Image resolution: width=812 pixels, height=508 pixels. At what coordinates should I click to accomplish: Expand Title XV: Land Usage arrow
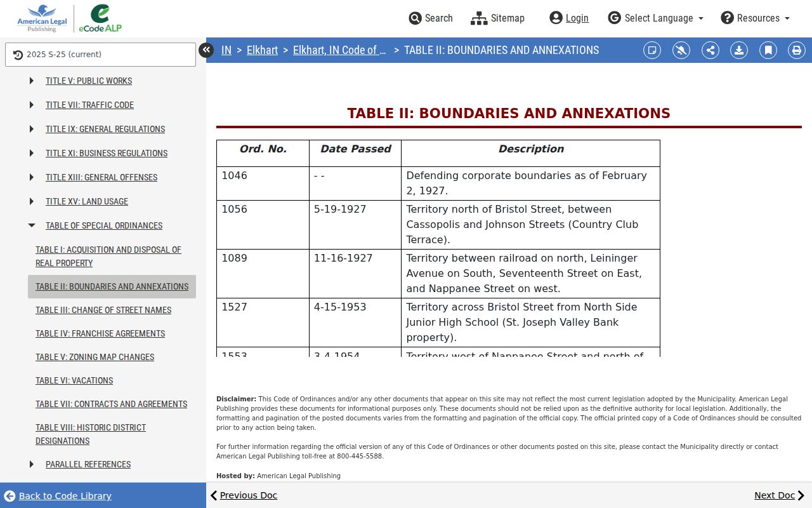32,201
